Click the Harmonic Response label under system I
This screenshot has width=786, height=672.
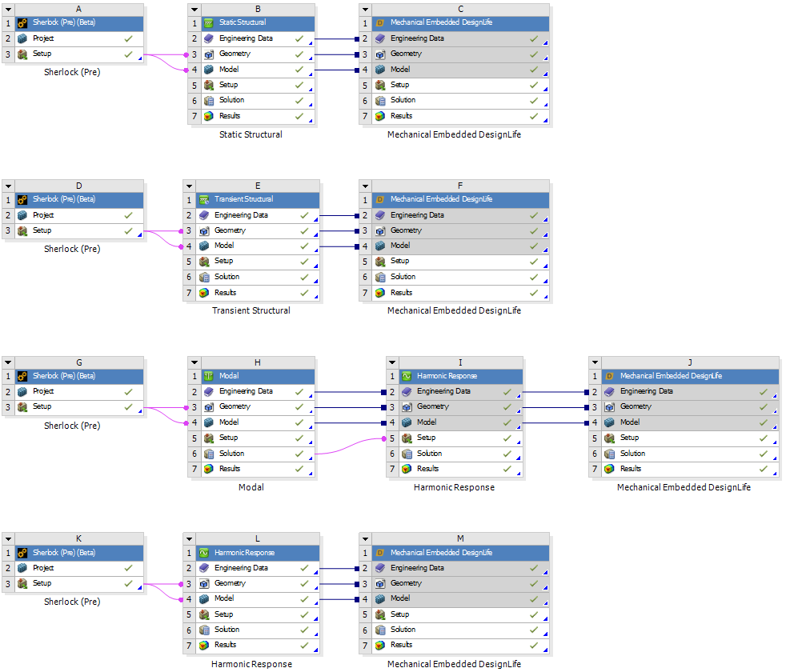click(x=454, y=487)
